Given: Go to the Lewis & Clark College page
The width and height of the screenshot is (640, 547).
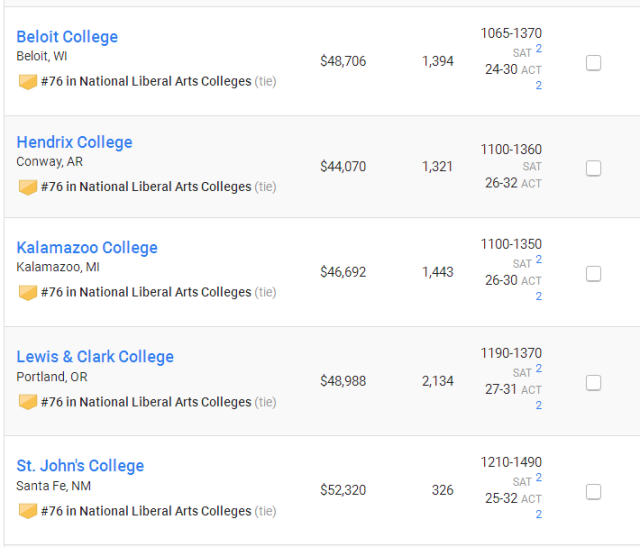Looking at the screenshot, I should [95, 356].
